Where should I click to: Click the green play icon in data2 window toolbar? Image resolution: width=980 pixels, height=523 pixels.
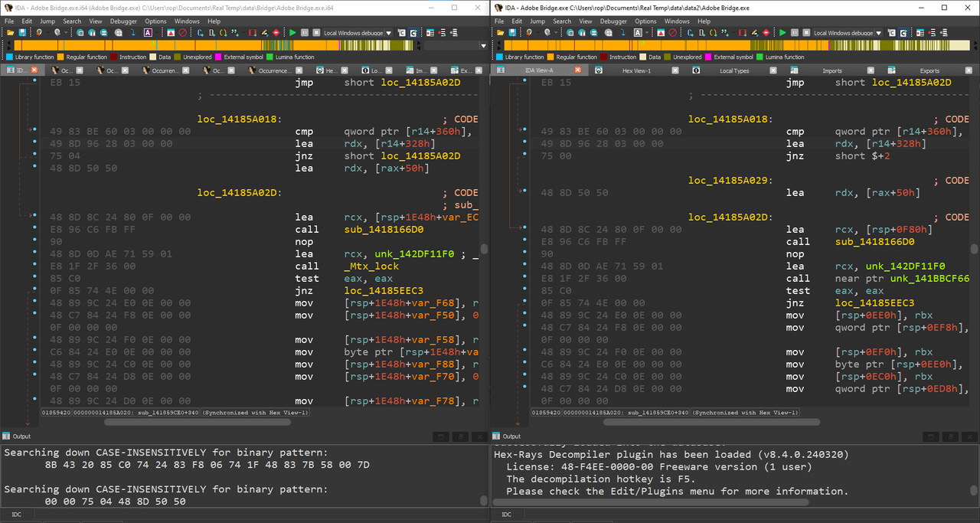pos(782,33)
